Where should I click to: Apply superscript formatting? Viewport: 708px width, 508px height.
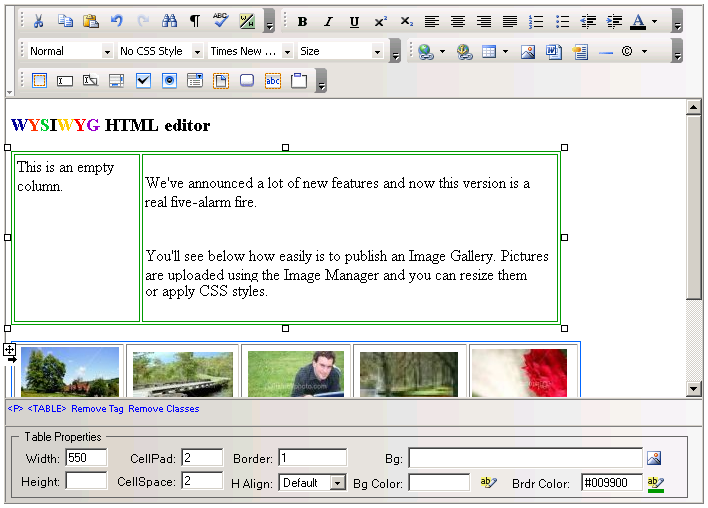380,21
